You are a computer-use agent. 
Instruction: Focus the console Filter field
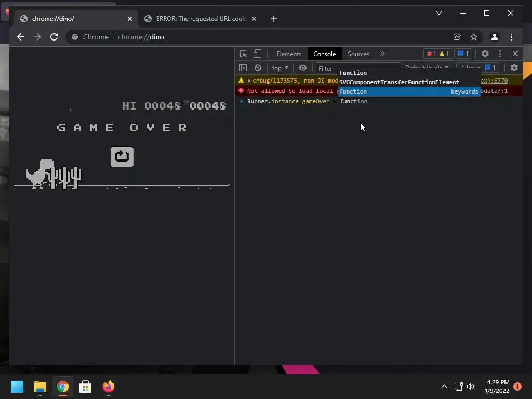[x=358, y=68]
